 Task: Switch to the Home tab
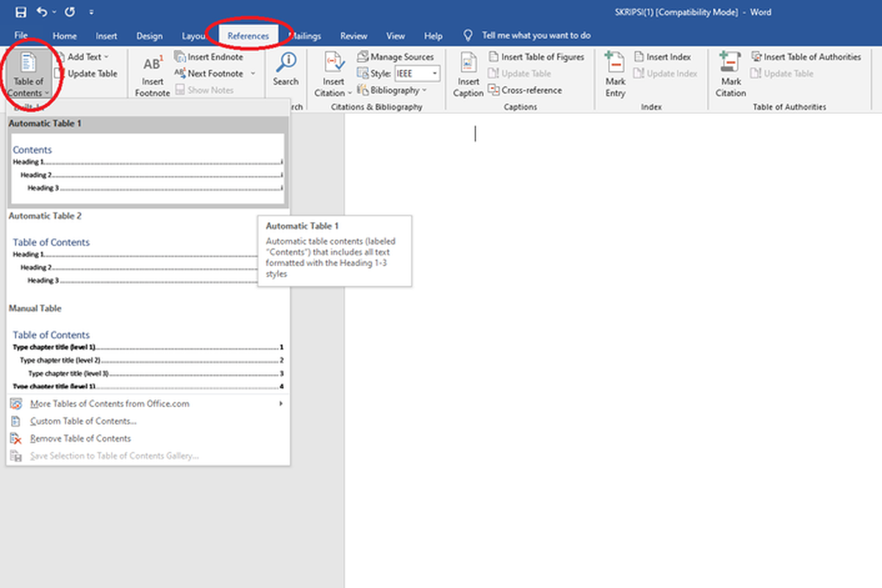pos(65,36)
